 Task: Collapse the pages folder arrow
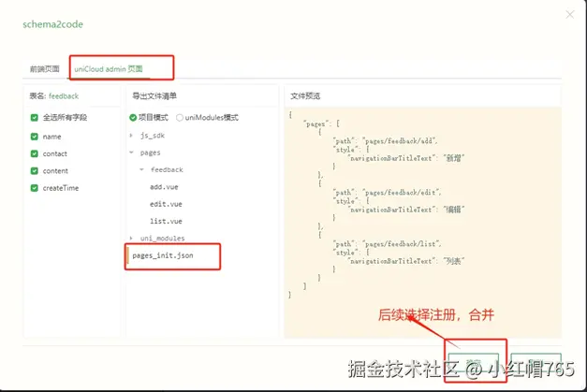click(131, 152)
